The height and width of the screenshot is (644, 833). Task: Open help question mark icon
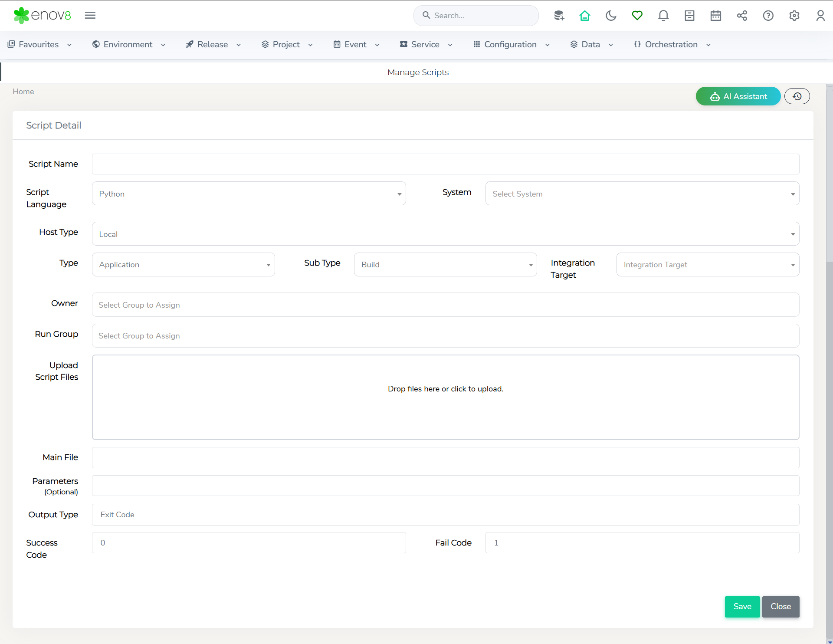coord(768,16)
